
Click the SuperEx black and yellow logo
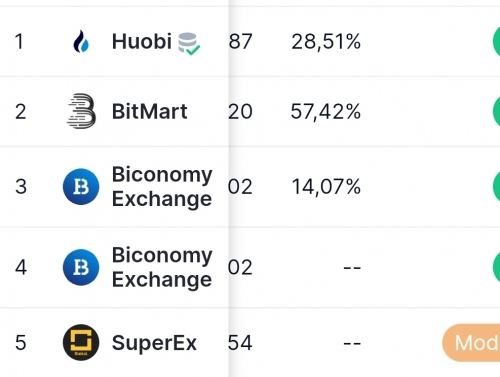[81, 342]
